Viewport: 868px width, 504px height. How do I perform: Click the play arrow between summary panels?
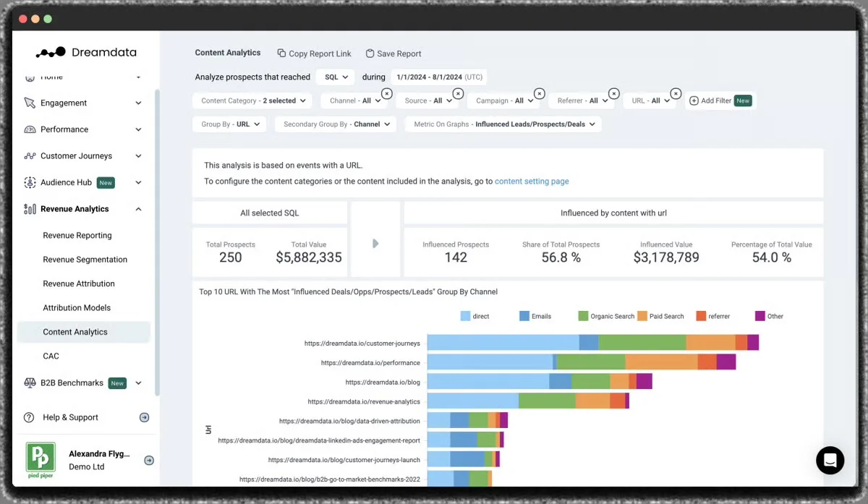pyautogui.click(x=375, y=244)
